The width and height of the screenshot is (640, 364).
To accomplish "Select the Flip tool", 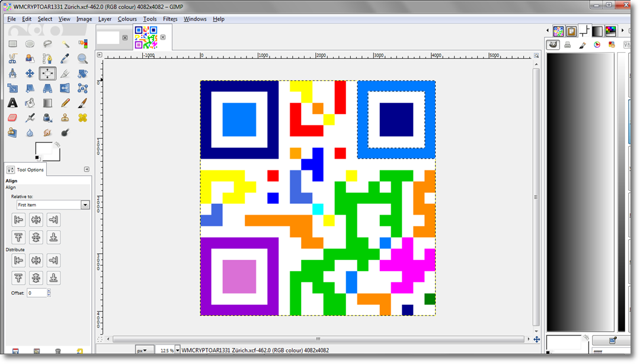I will [x=65, y=88].
